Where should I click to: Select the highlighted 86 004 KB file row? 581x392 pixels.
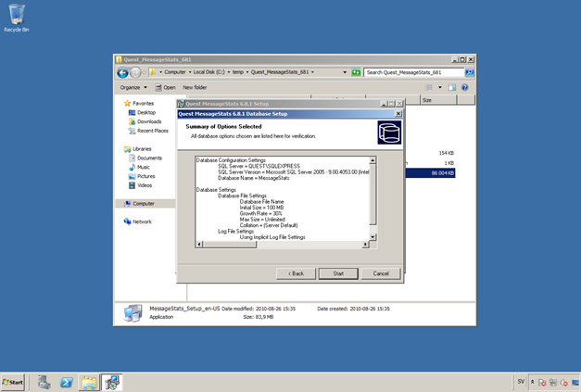coord(430,173)
